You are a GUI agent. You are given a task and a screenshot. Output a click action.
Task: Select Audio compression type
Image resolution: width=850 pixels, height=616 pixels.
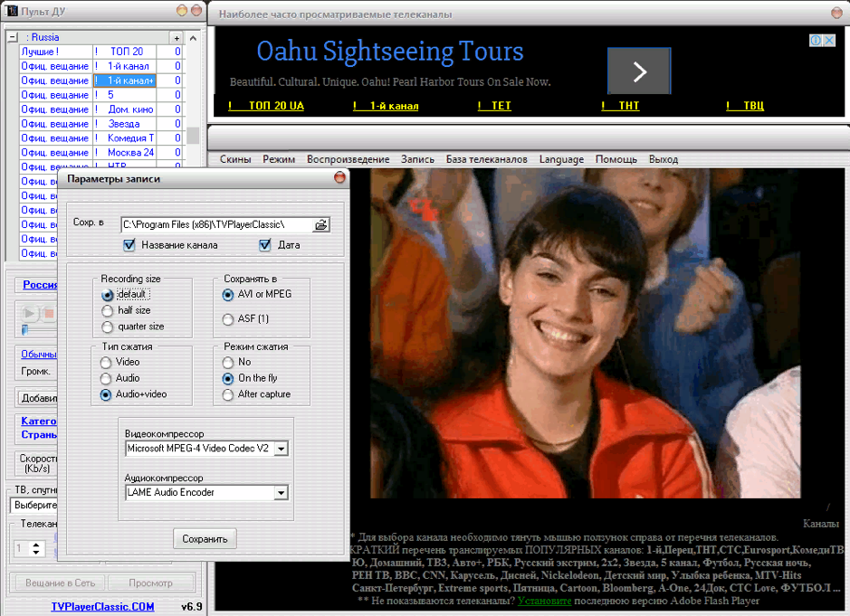(106, 378)
